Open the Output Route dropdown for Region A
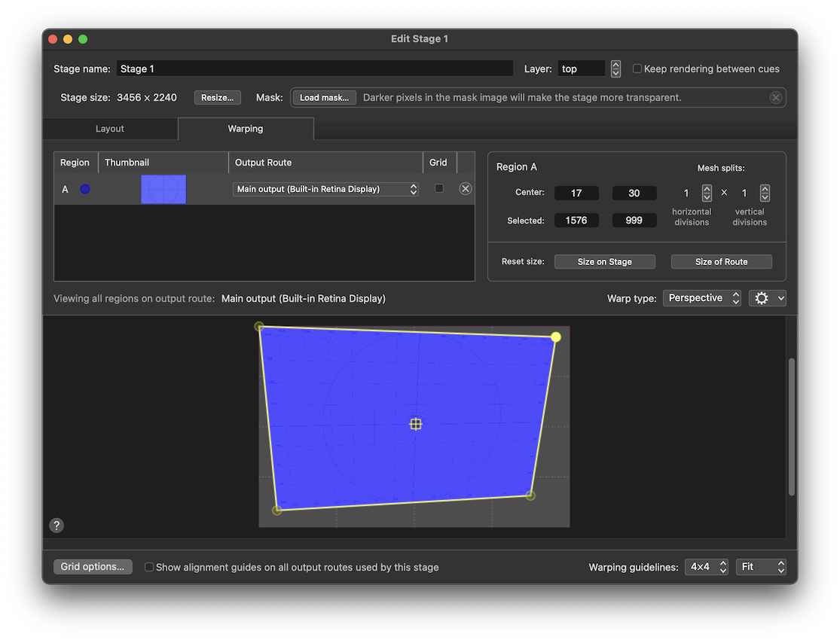840x640 pixels. point(325,189)
